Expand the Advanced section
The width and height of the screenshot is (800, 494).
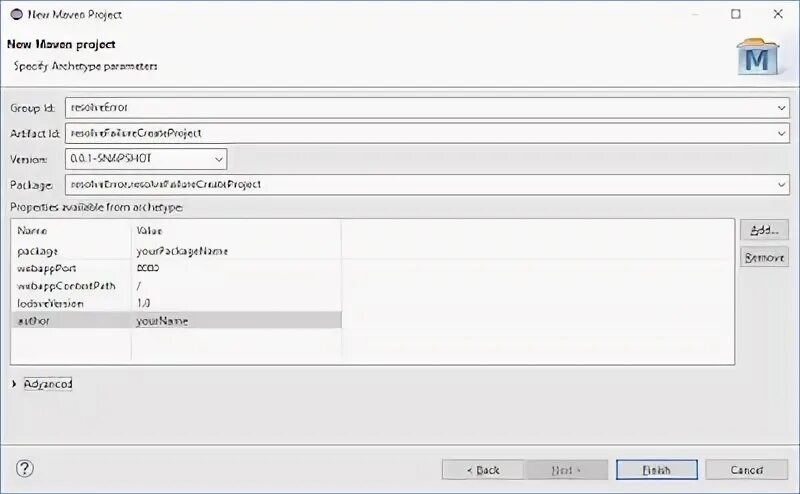14,384
